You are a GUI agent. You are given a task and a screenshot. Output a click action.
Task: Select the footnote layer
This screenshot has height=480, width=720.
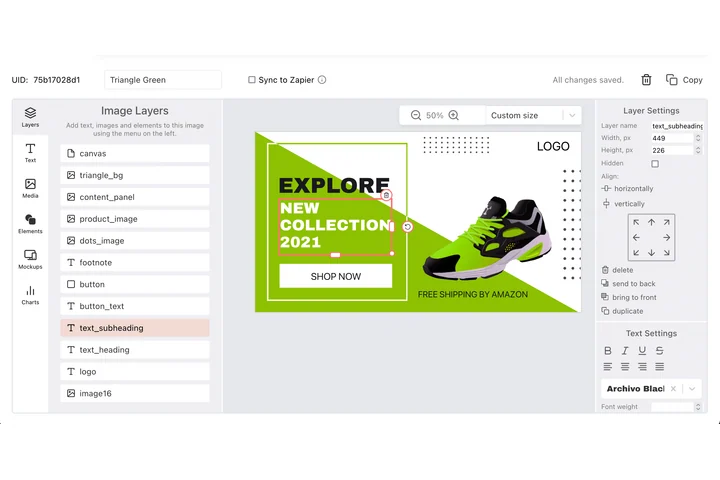135,262
